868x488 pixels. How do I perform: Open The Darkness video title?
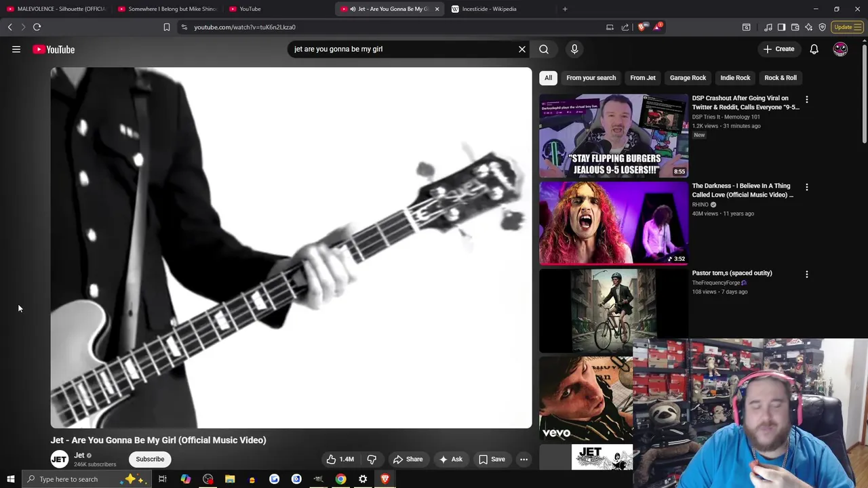tap(743, 190)
